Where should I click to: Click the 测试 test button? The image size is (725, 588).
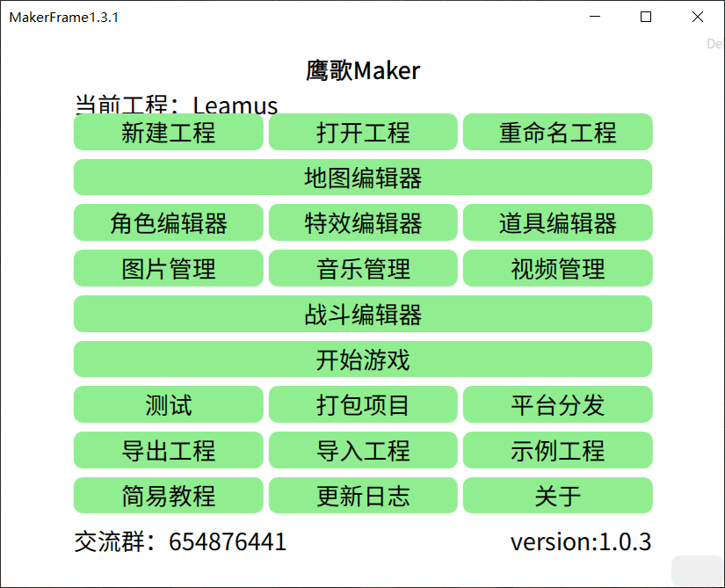169,404
